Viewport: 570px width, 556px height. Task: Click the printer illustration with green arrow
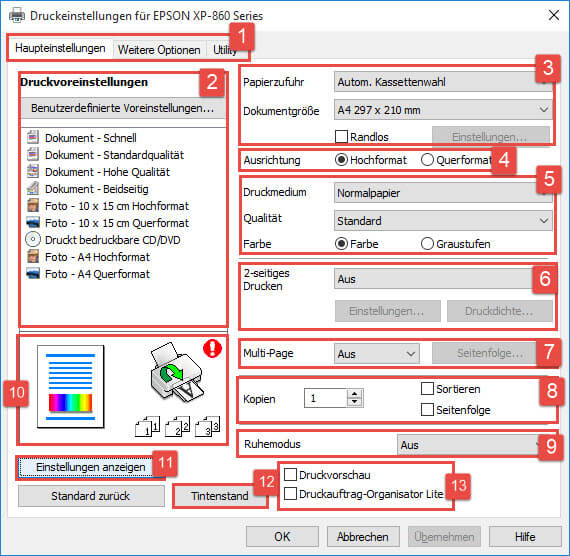pos(176,371)
